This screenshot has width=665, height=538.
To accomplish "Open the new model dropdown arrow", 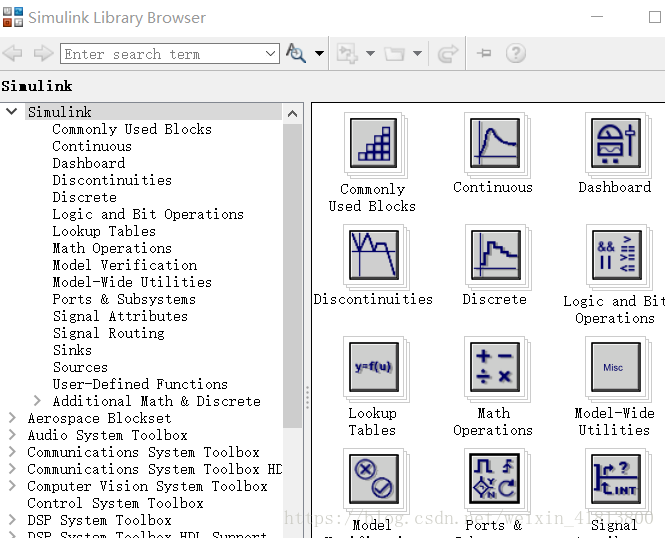I will 370,53.
